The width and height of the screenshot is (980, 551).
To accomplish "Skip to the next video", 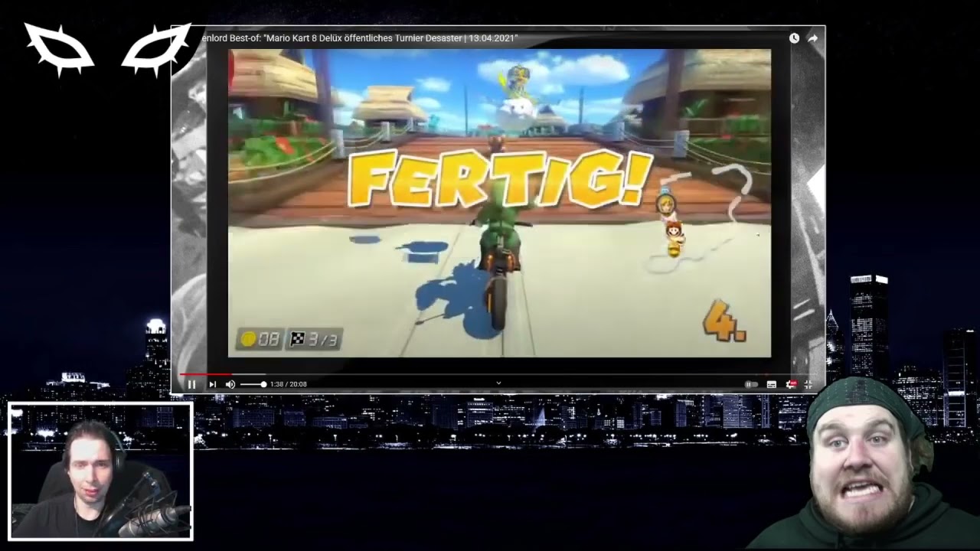I will pyautogui.click(x=212, y=384).
